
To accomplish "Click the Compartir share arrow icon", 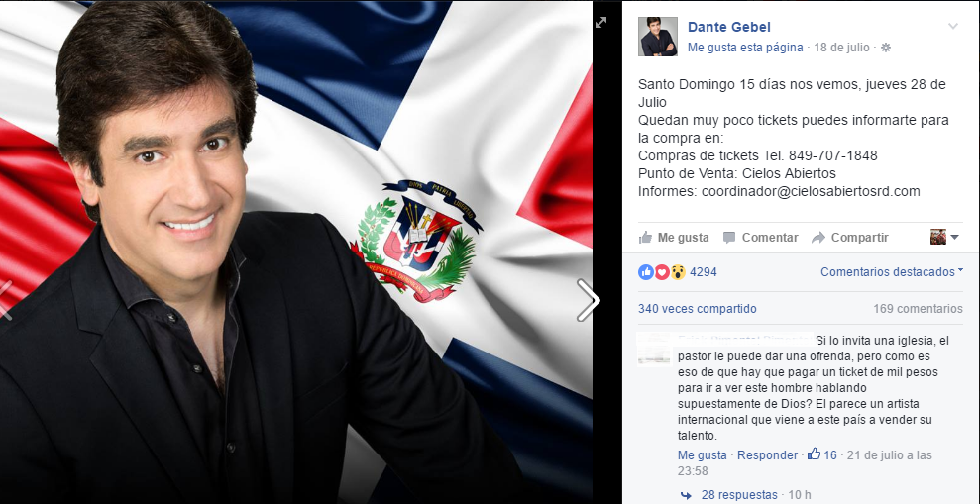I will [x=818, y=238].
